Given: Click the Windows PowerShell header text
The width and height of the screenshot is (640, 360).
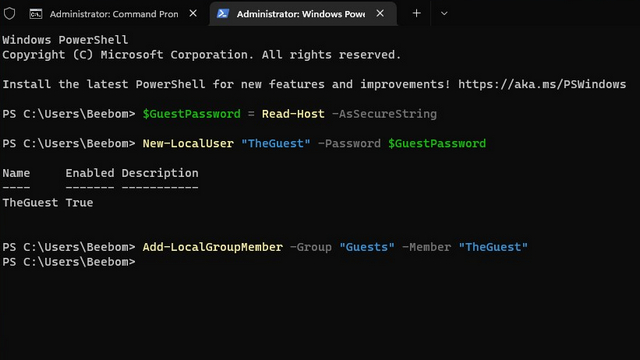Looking at the screenshot, I should pyautogui.click(x=65, y=40).
